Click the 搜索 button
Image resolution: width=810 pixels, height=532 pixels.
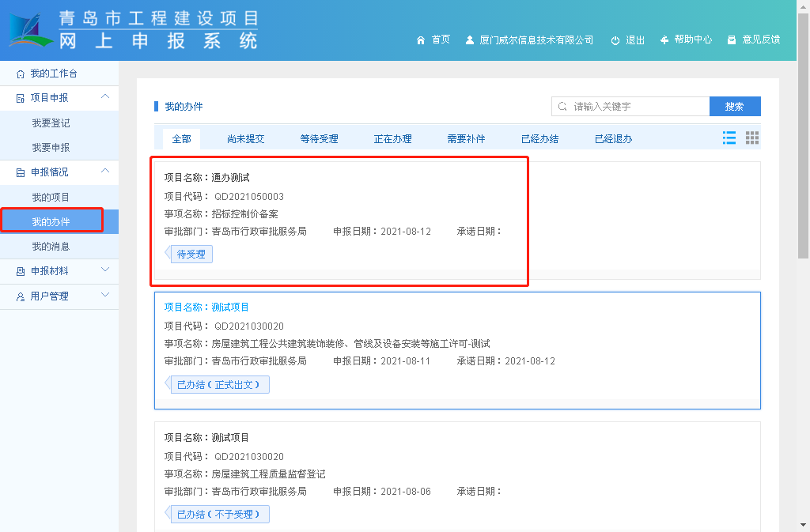pyautogui.click(x=735, y=107)
